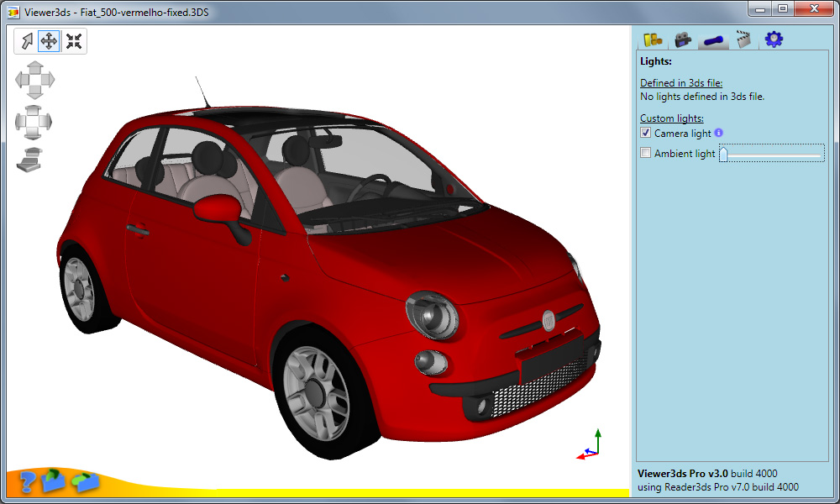This screenshot has width=840, height=504.
Task: Open the lights tab with flashlight icon
Action: point(713,40)
